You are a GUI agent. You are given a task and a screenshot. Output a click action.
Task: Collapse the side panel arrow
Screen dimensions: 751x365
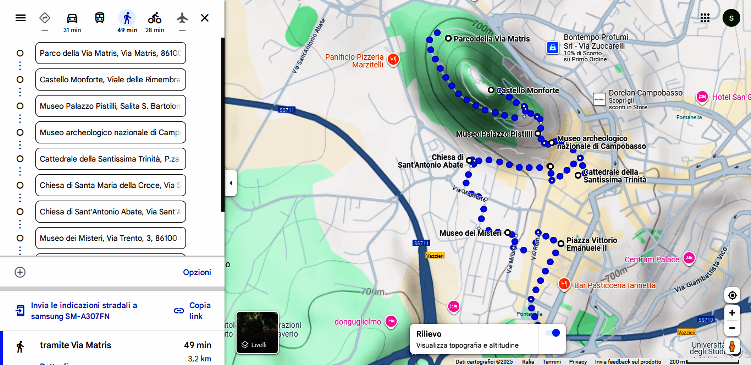[x=231, y=183]
